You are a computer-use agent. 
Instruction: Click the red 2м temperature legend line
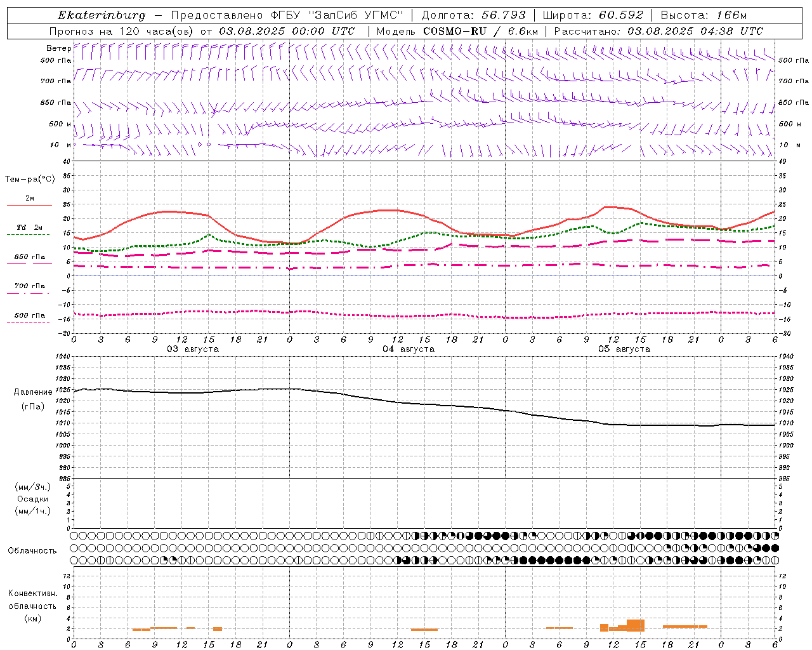[29, 205]
